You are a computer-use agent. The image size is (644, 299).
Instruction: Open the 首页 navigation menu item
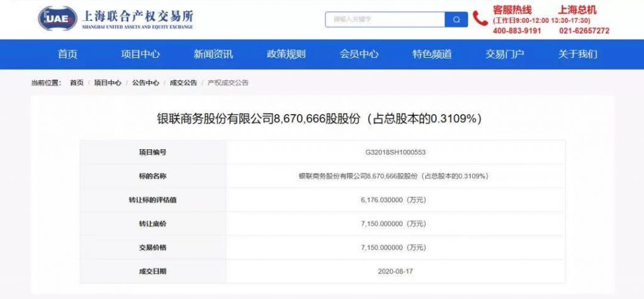67,54
